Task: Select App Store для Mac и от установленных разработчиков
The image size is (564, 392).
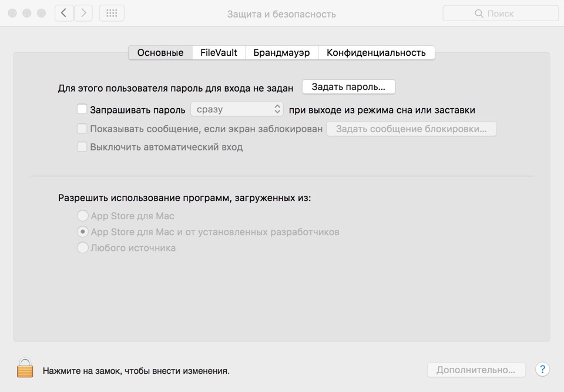Action: (x=83, y=232)
